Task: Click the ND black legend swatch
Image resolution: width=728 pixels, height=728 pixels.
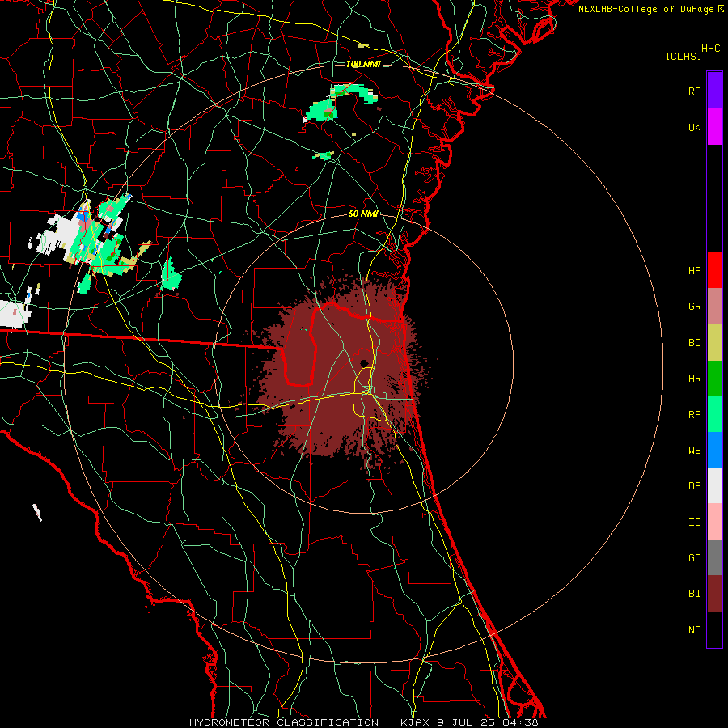Action: 714,629
